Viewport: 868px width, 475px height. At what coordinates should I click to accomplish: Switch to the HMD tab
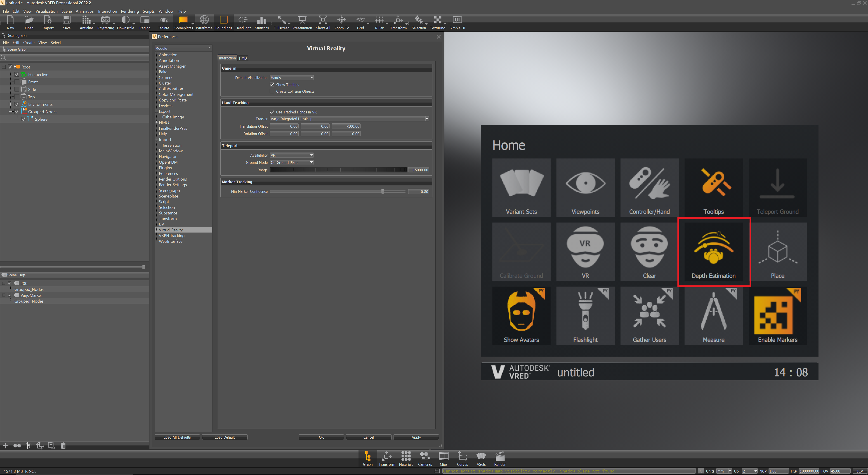point(243,58)
